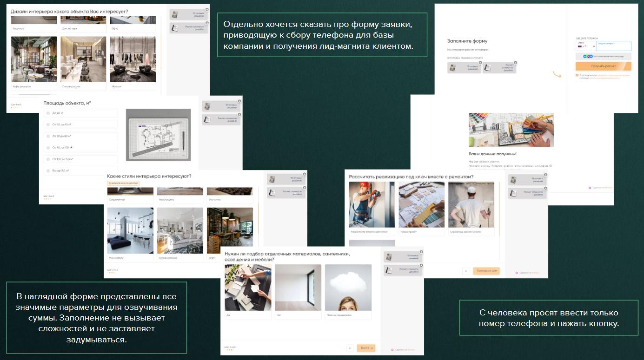The image size is (644, 360).
Task: Click the 'Современный' style label
Action: pyautogui.click(x=117, y=200)
